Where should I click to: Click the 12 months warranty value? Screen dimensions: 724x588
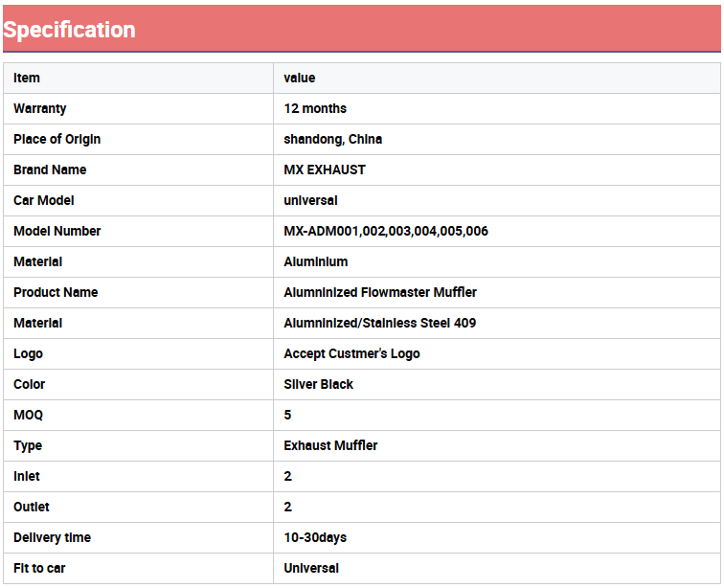(x=315, y=108)
